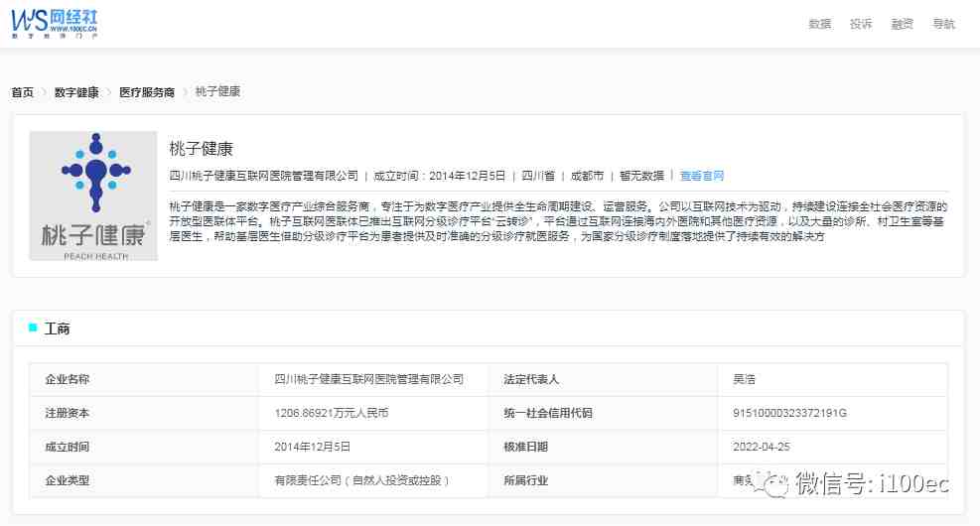Click the 2014年12月5日 table value
This screenshot has width=980, height=526.
pyautogui.click(x=312, y=447)
